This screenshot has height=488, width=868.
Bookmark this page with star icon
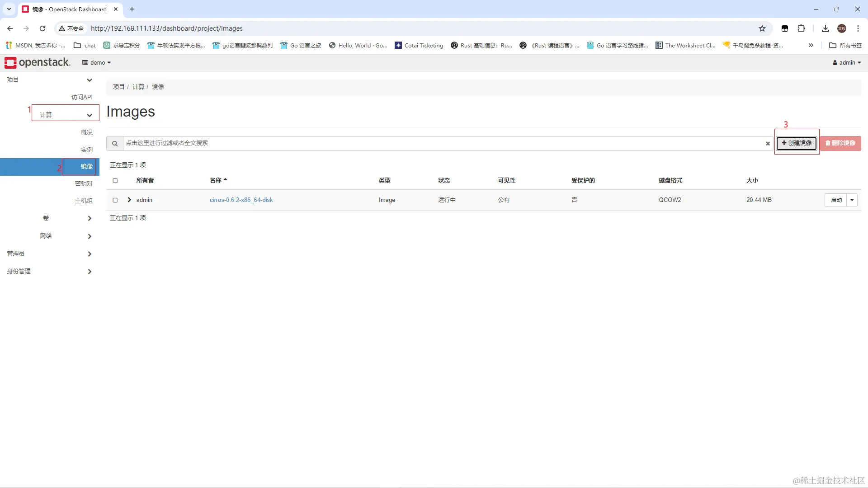(762, 28)
